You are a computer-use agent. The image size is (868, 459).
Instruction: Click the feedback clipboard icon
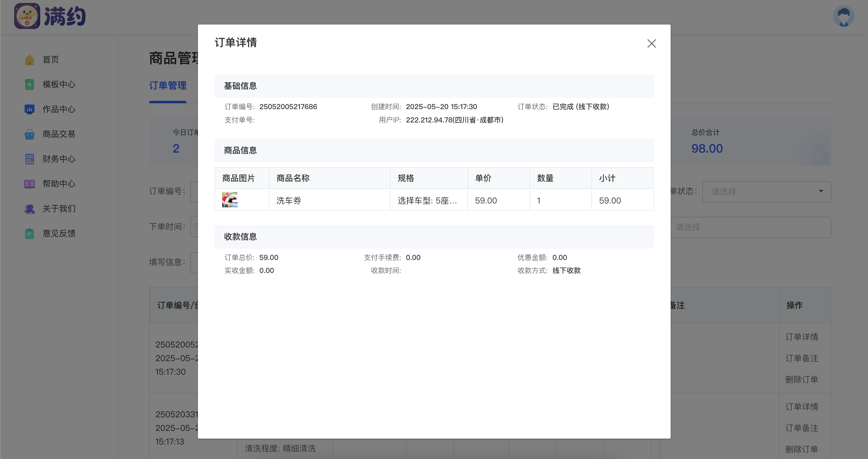29,233
